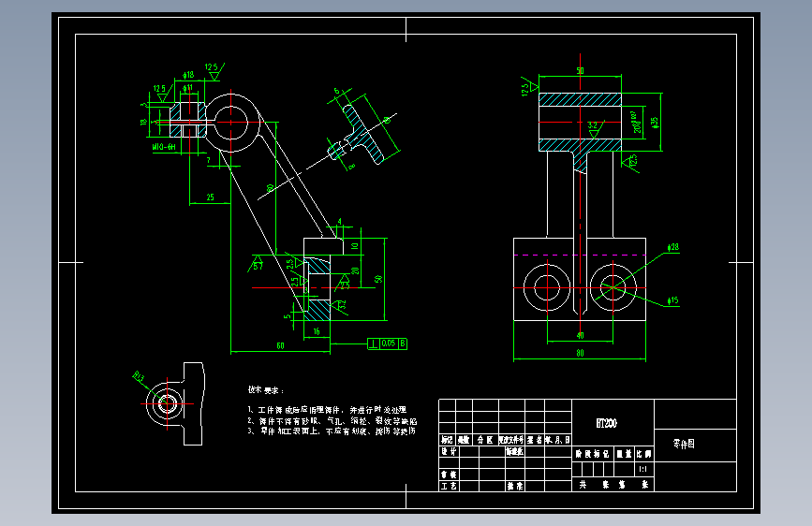Select the 分区 header cell
812x526 pixels.
pos(485,440)
